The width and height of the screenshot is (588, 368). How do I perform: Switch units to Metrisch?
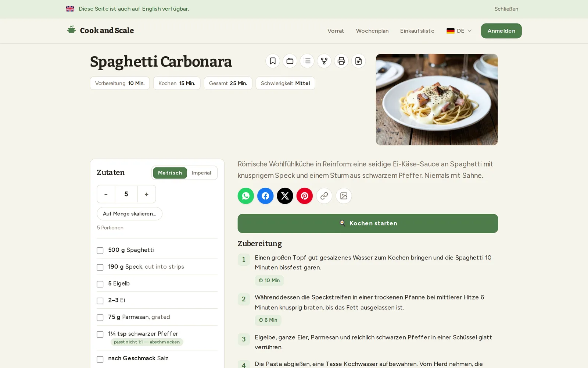point(170,173)
